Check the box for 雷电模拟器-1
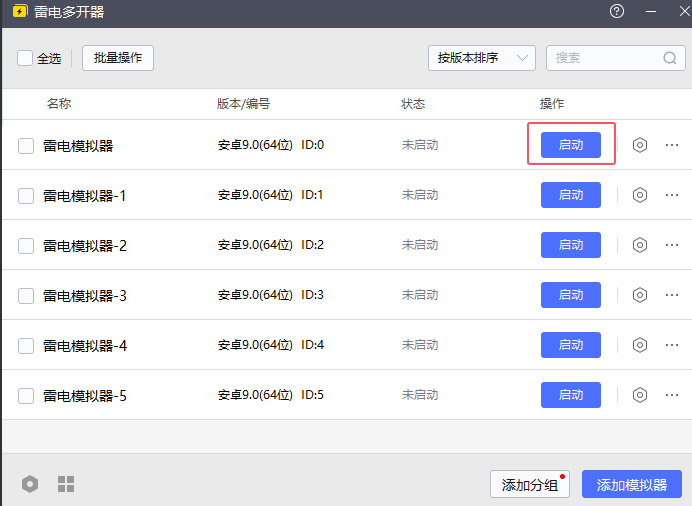 click(x=26, y=195)
